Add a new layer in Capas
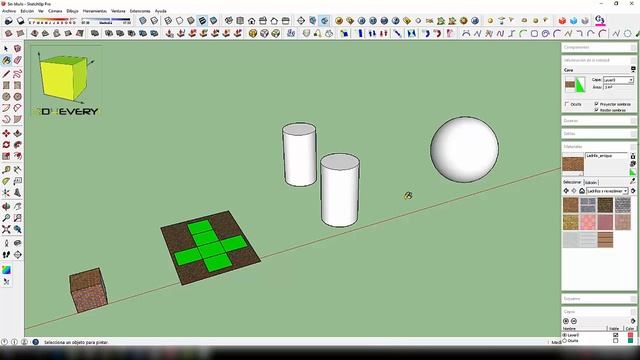This screenshot has height=360, width=640. tap(566, 321)
